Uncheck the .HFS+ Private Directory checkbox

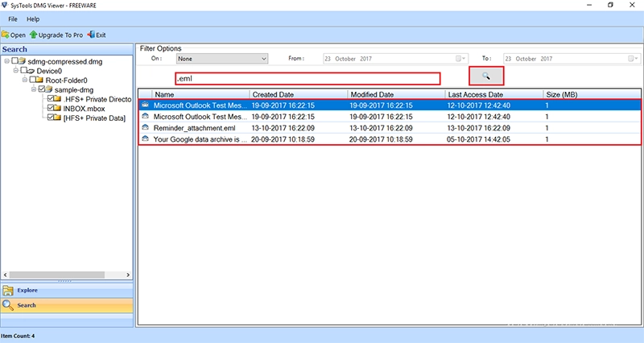pyautogui.click(x=51, y=99)
